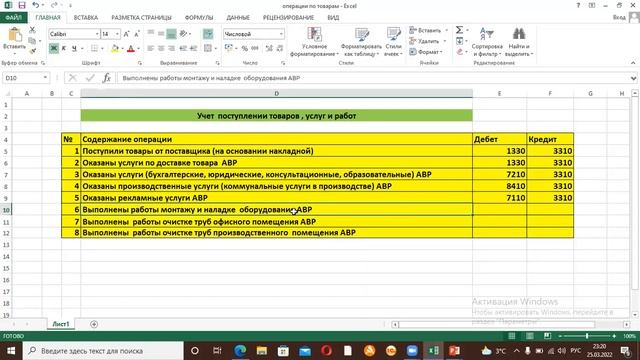
Task: Toggle Top Align vertical alignment
Action: pos(151,34)
